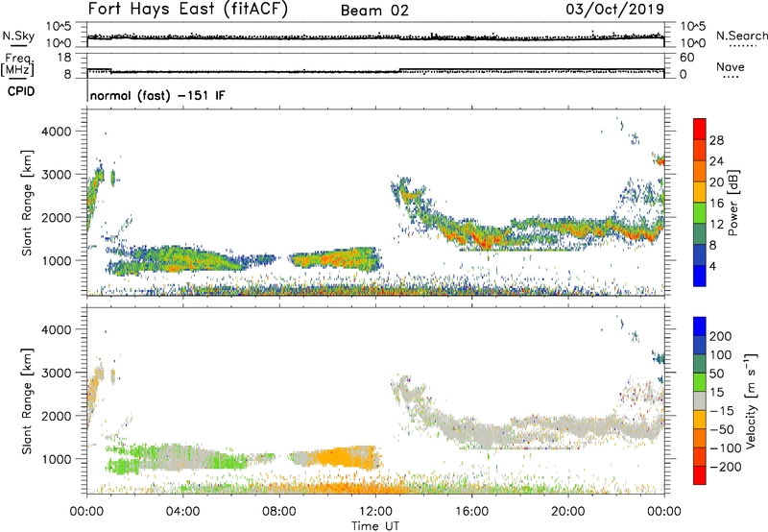Select the 'CPID' row label

21,91
